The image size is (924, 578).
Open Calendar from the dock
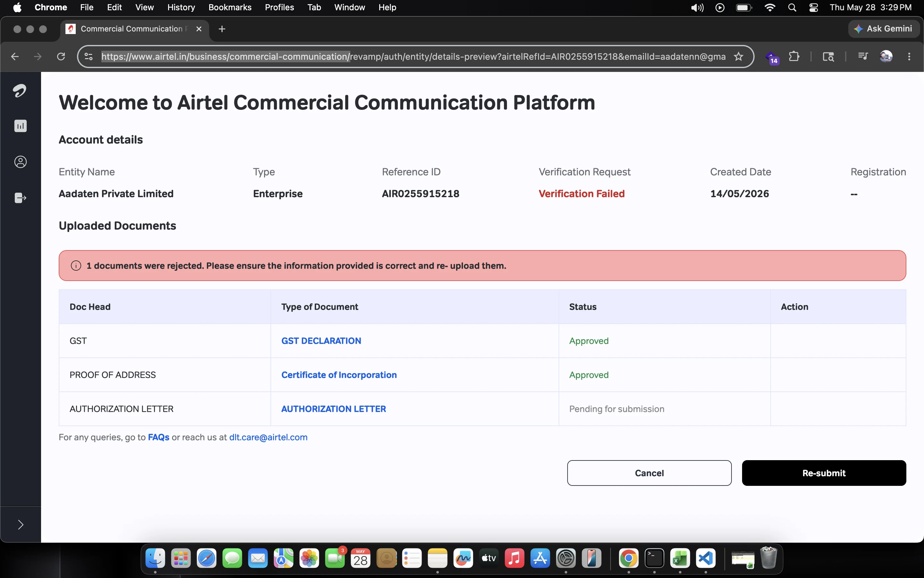[360, 558]
